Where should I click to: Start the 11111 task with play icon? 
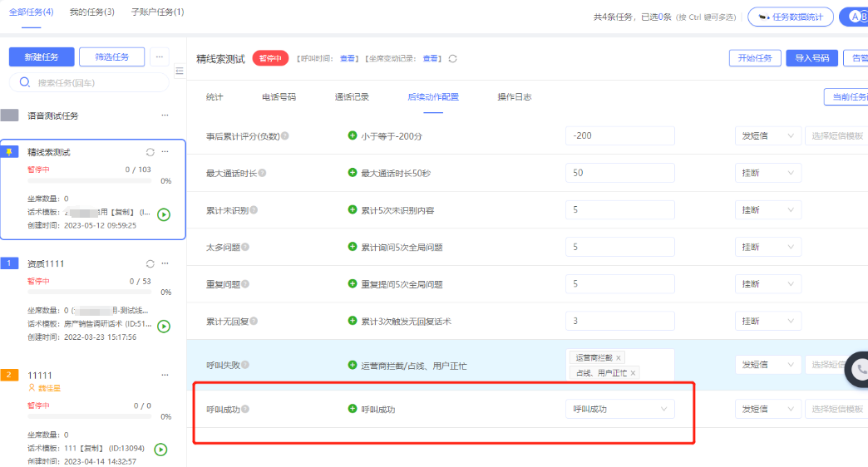click(x=161, y=450)
